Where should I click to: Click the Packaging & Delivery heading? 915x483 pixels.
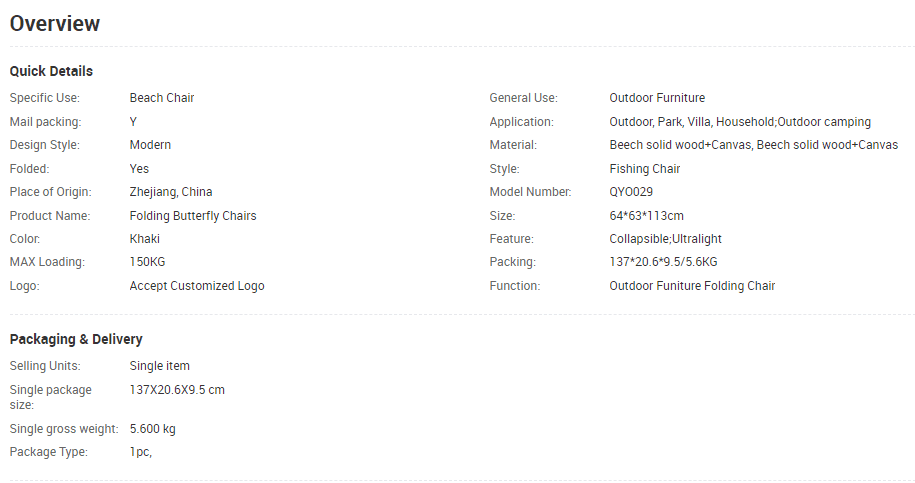click(76, 340)
